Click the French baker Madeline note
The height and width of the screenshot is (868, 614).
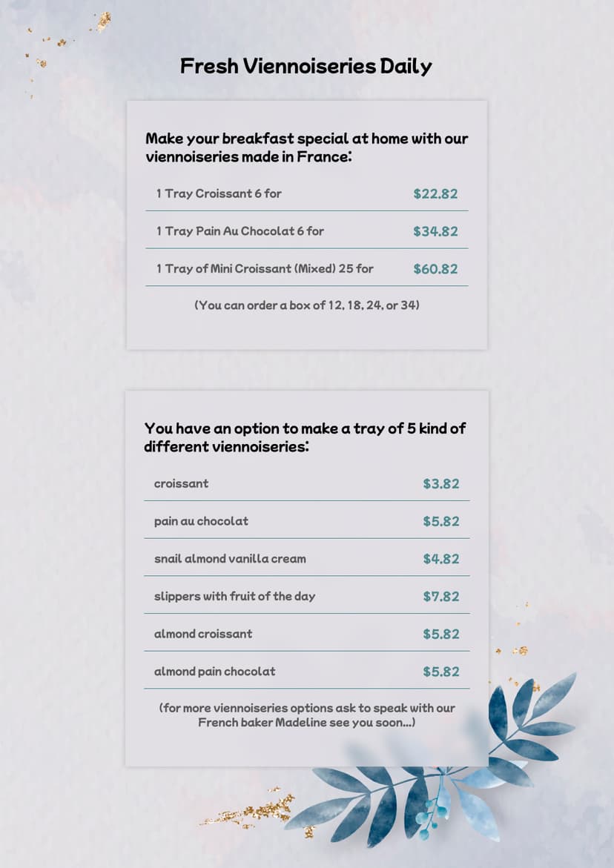307,715
